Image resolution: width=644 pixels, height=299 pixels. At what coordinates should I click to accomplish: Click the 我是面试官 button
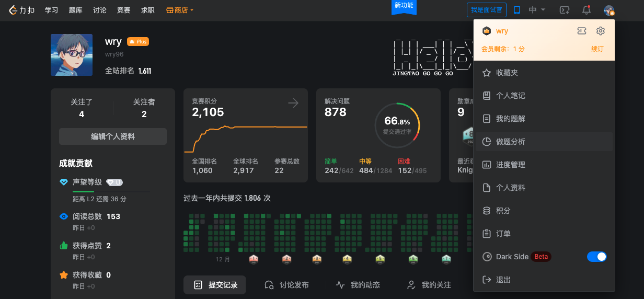tap(486, 10)
